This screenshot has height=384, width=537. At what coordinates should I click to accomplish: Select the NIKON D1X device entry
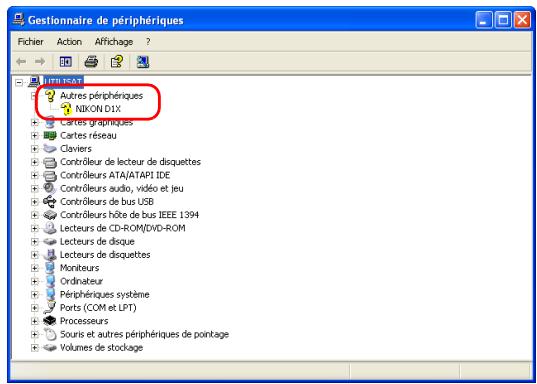pos(98,109)
